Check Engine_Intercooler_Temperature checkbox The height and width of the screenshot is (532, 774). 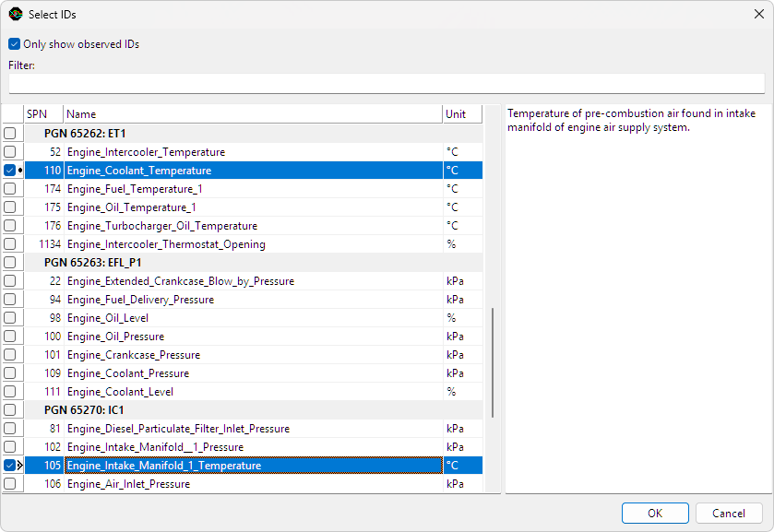[x=10, y=151]
